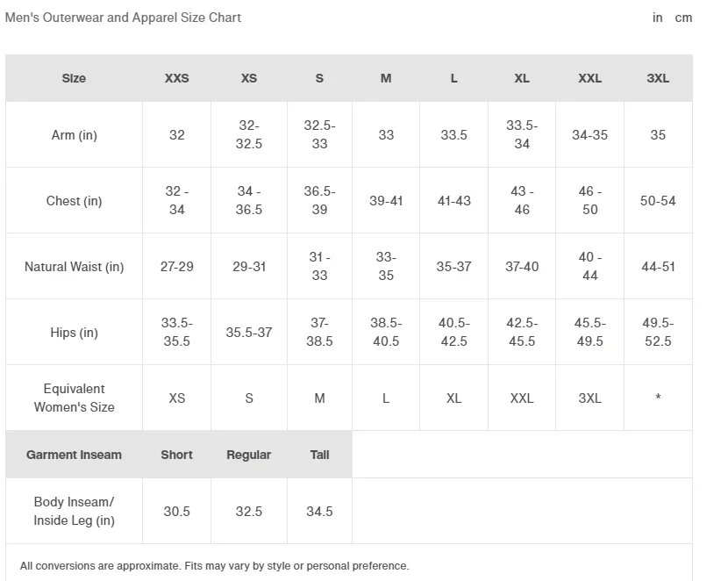Click the conversions are approximate footnote

click(214, 566)
